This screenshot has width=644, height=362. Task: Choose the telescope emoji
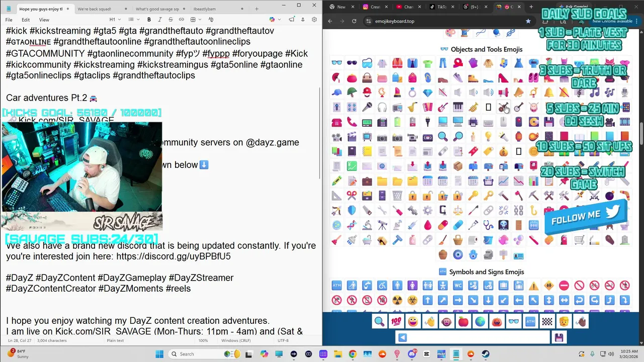[382, 225]
